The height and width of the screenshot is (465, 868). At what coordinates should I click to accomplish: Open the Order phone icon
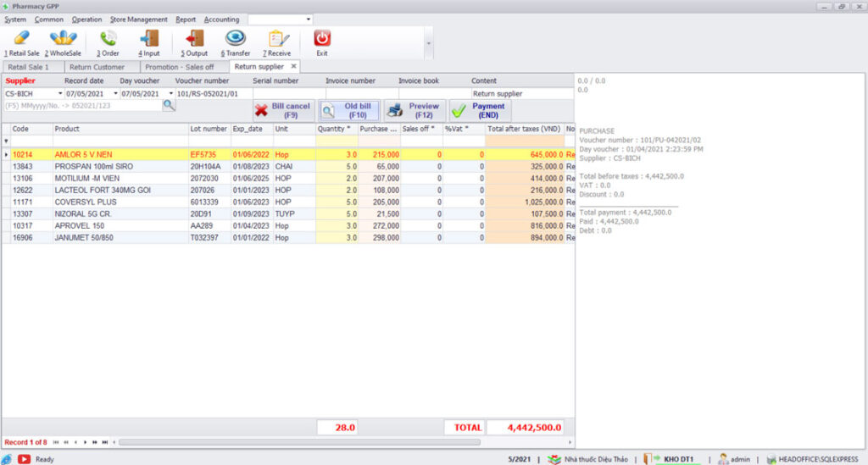click(x=108, y=39)
